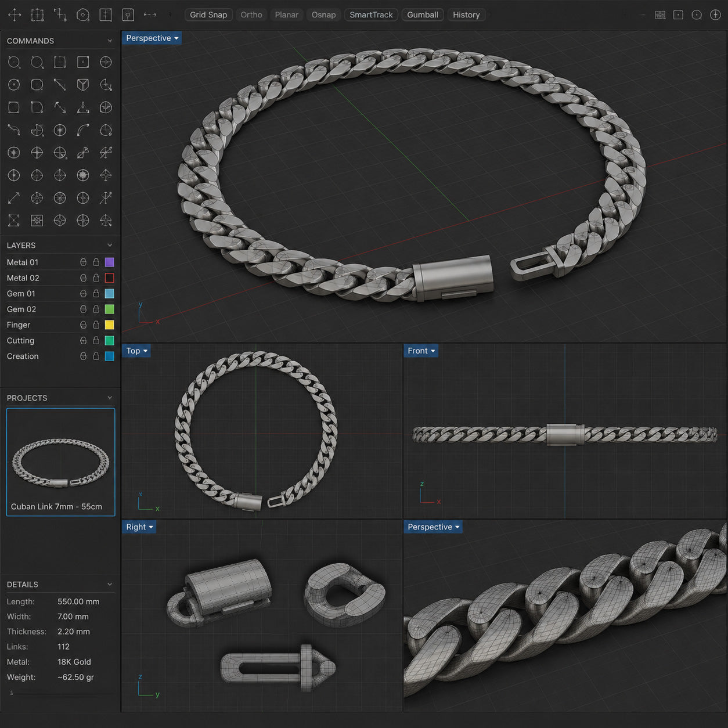The image size is (728, 728).
Task: Toggle Planar mode
Action: click(287, 15)
